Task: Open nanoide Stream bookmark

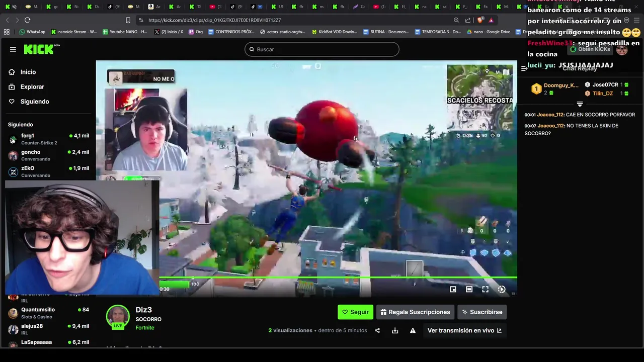Action: [x=74, y=32]
